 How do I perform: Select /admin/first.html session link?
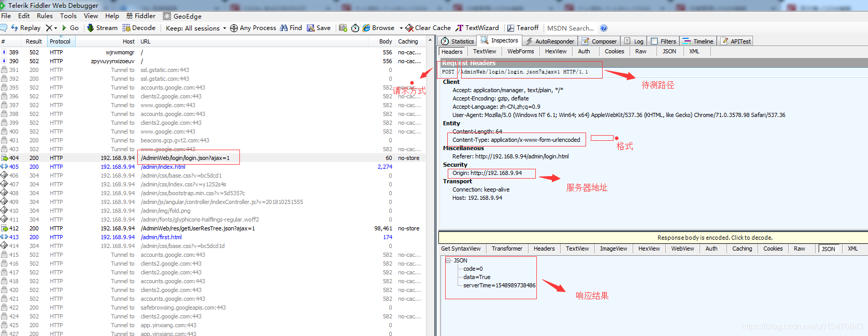(x=161, y=237)
